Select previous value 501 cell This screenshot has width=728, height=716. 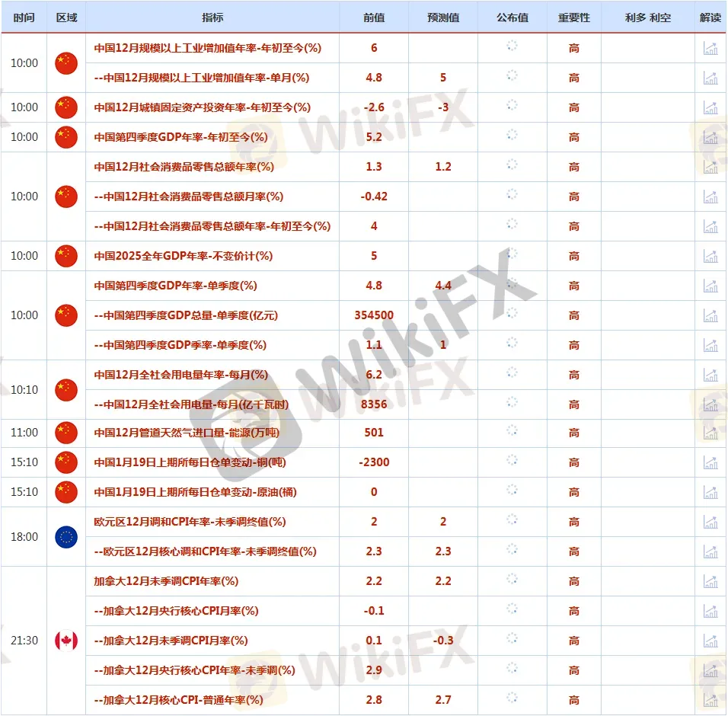(374, 433)
